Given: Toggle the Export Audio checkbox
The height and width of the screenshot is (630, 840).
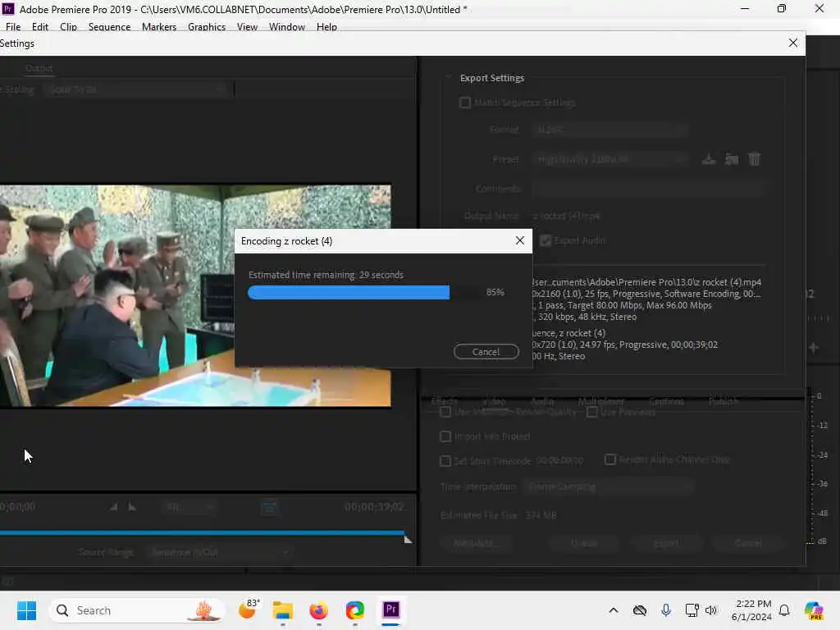Looking at the screenshot, I should tap(546, 240).
